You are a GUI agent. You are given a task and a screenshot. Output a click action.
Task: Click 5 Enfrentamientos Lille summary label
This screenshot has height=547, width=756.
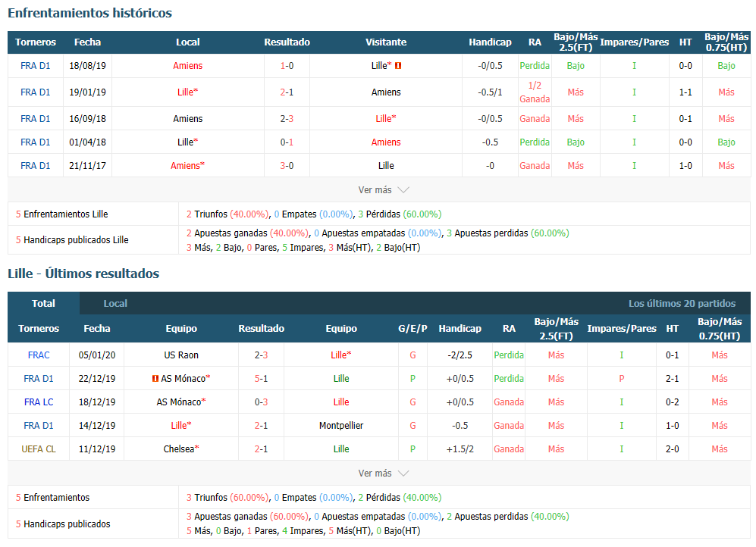(x=61, y=214)
